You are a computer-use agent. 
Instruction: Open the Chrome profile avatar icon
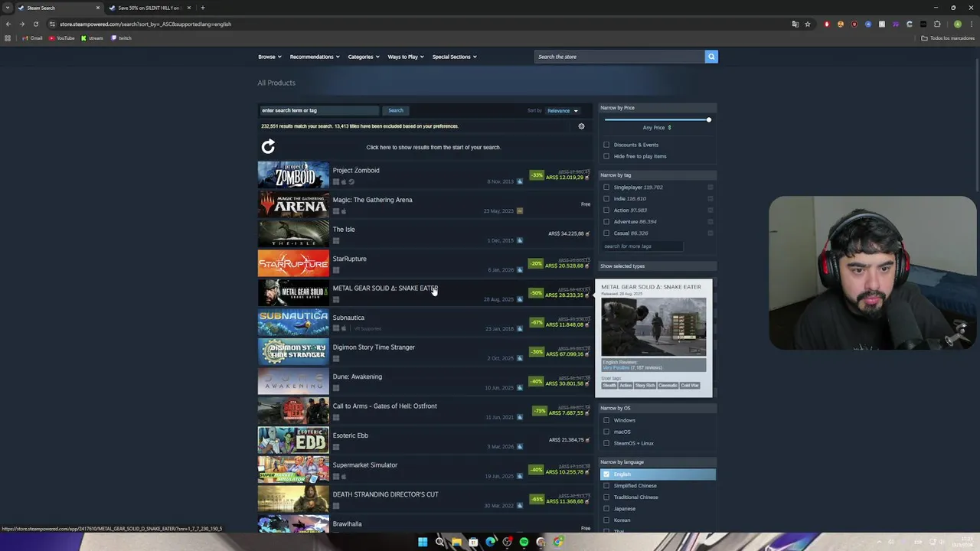pos(957,24)
